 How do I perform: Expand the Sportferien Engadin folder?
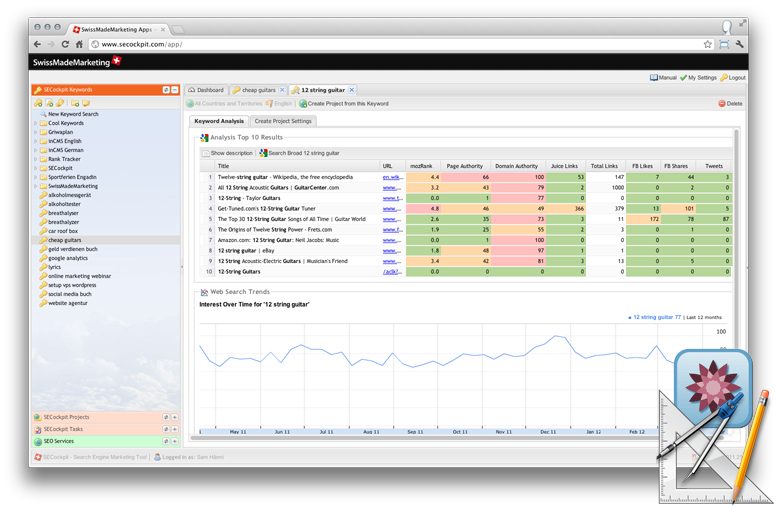[x=36, y=177]
